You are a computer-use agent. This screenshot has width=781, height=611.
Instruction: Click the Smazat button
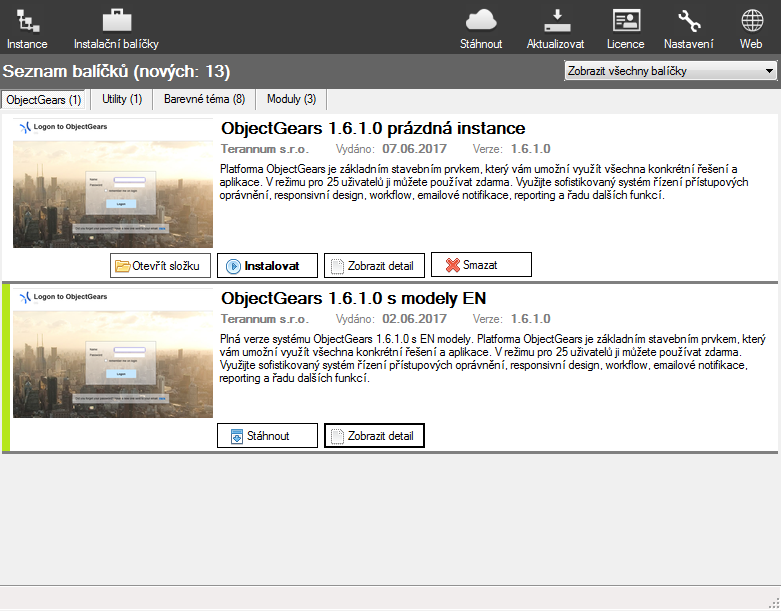click(x=481, y=264)
